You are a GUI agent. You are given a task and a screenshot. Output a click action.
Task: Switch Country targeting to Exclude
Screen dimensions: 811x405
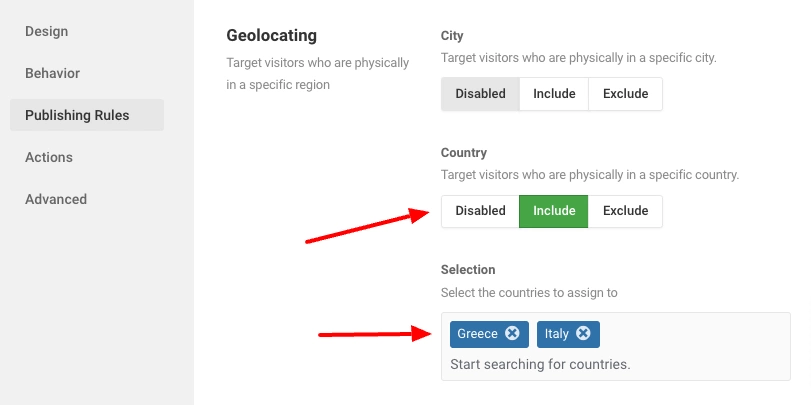(x=625, y=211)
